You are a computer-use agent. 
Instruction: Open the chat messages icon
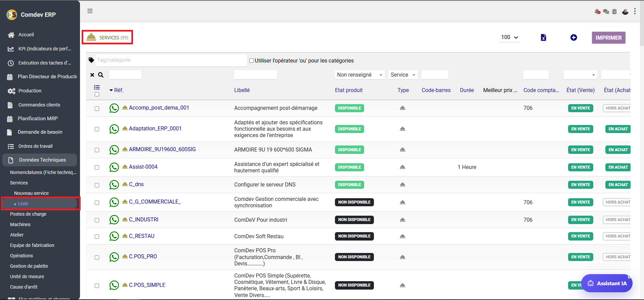pos(606,11)
